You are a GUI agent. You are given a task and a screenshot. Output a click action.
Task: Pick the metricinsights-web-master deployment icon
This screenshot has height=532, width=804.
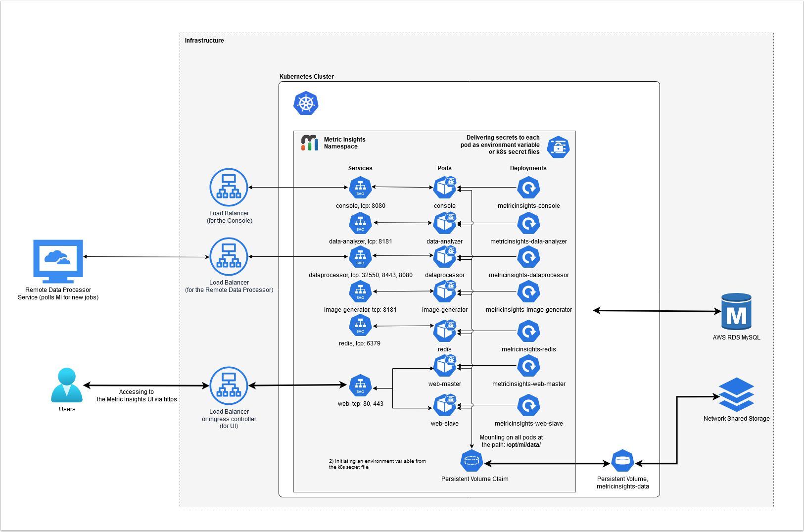pos(528,366)
